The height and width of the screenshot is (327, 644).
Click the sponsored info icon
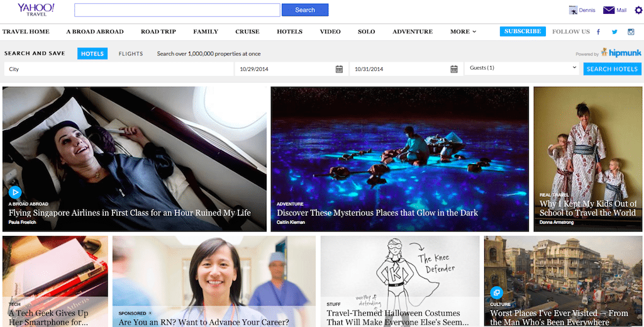click(x=150, y=313)
